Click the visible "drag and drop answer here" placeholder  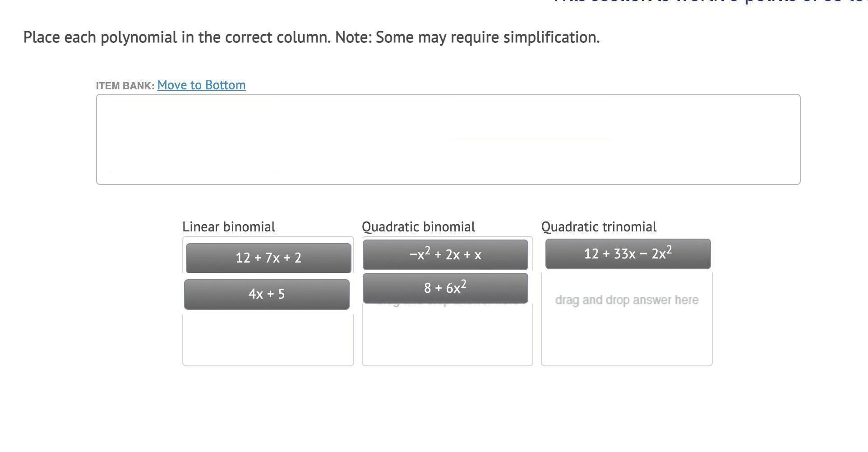pos(627,300)
